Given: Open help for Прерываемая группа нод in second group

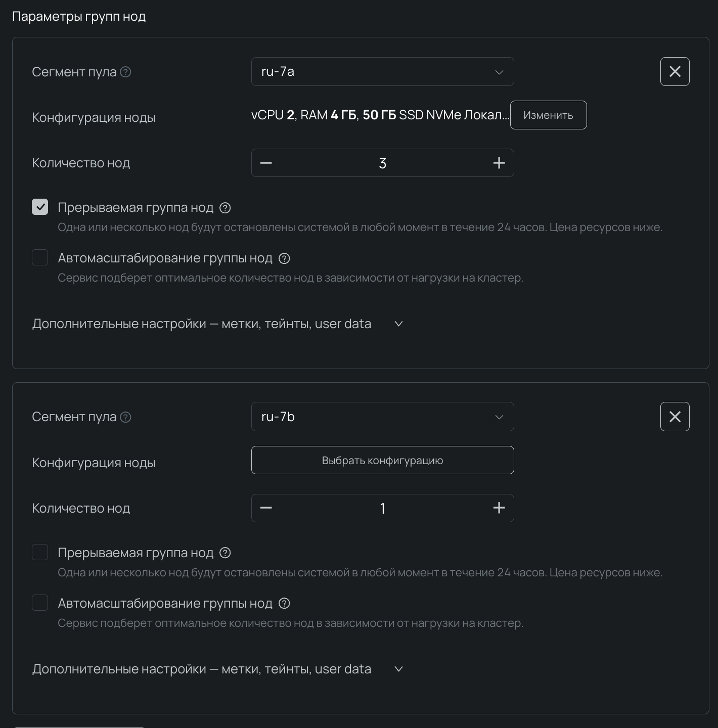Looking at the screenshot, I should (226, 553).
